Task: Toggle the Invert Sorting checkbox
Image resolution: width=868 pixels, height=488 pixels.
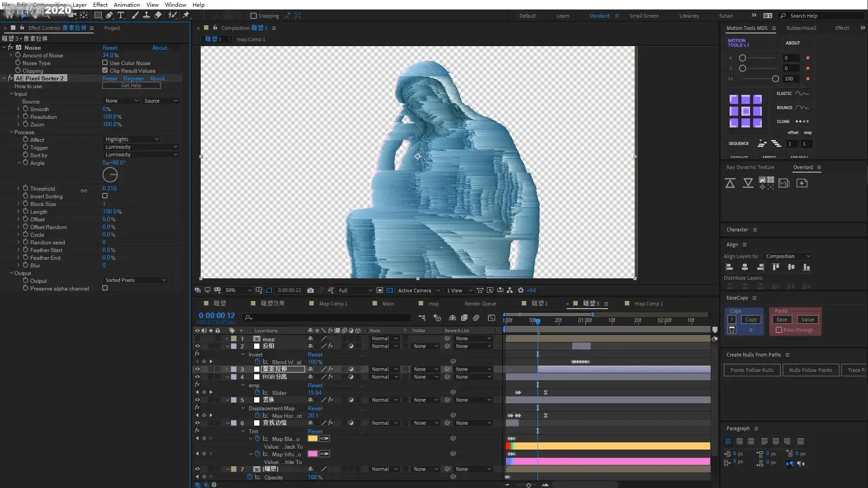Action: click(x=105, y=196)
